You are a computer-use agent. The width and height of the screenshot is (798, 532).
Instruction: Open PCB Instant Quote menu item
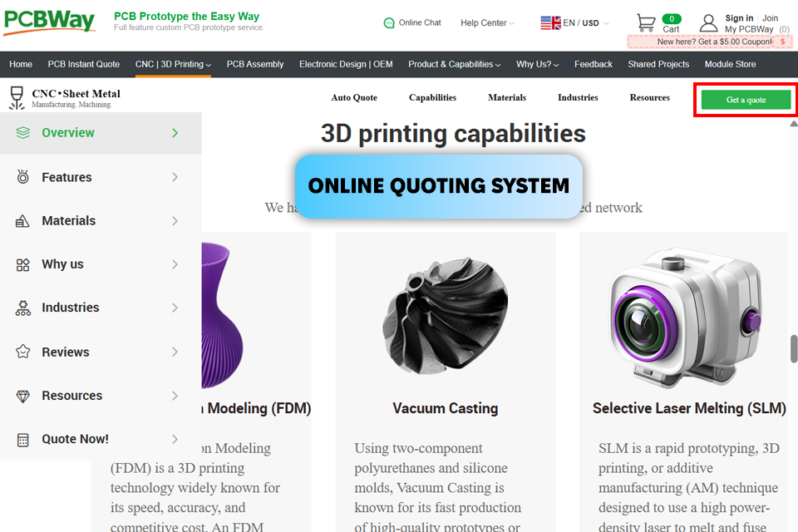(x=83, y=64)
